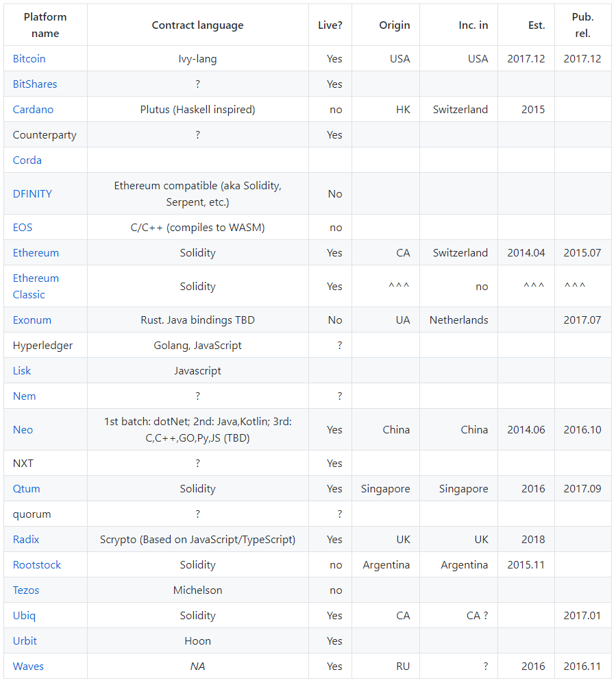Viewport: 616px width, 683px height.
Task: Click the Ubiq link
Action: click(24, 616)
